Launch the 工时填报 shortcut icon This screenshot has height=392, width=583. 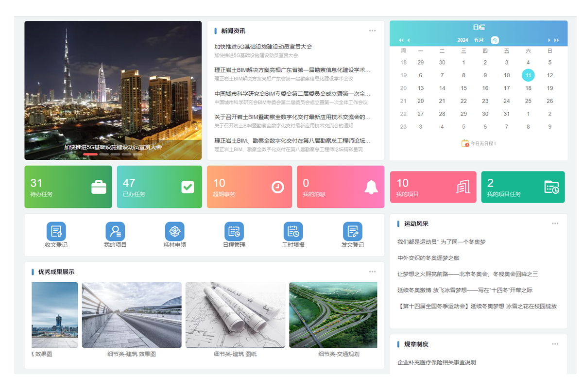click(293, 231)
